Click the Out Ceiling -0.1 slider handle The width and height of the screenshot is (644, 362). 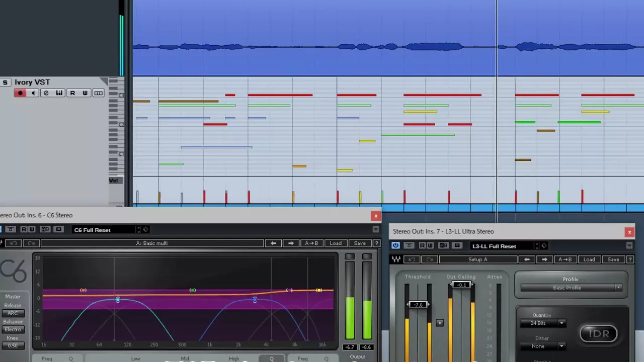click(461, 285)
